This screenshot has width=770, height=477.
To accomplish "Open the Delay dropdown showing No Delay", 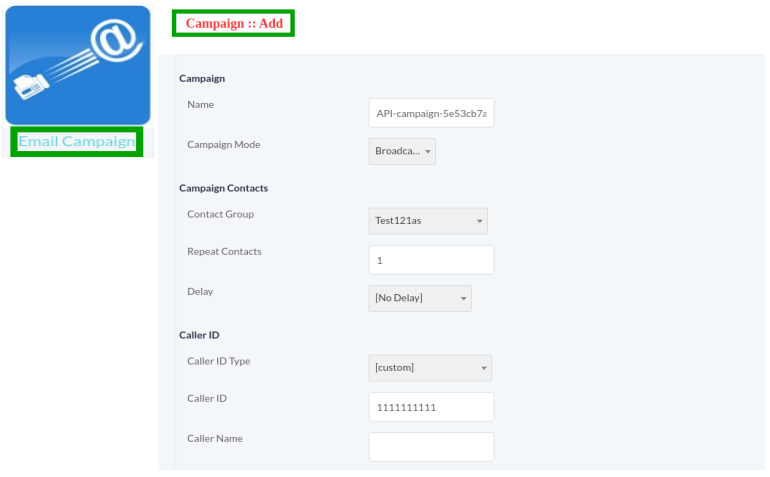I will pos(419,298).
